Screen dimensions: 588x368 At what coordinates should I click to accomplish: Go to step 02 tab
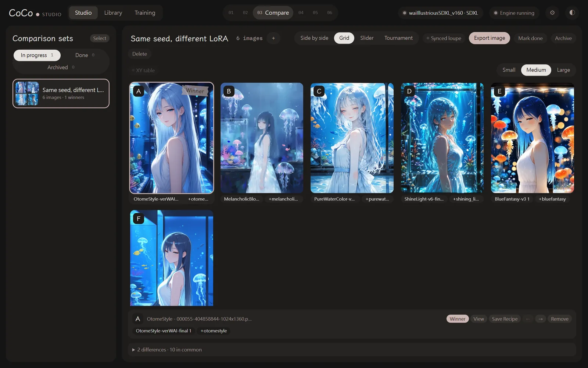(x=245, y=13)
